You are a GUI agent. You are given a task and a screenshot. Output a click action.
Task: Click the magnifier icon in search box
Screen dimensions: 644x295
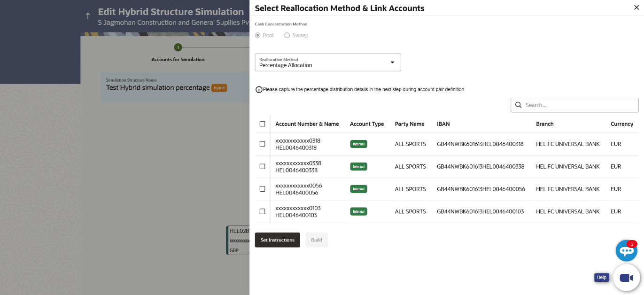[519, 105]
